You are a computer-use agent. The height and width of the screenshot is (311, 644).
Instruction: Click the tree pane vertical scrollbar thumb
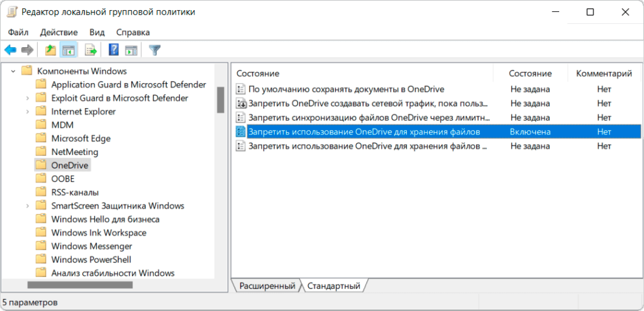(x=221, y=99)
